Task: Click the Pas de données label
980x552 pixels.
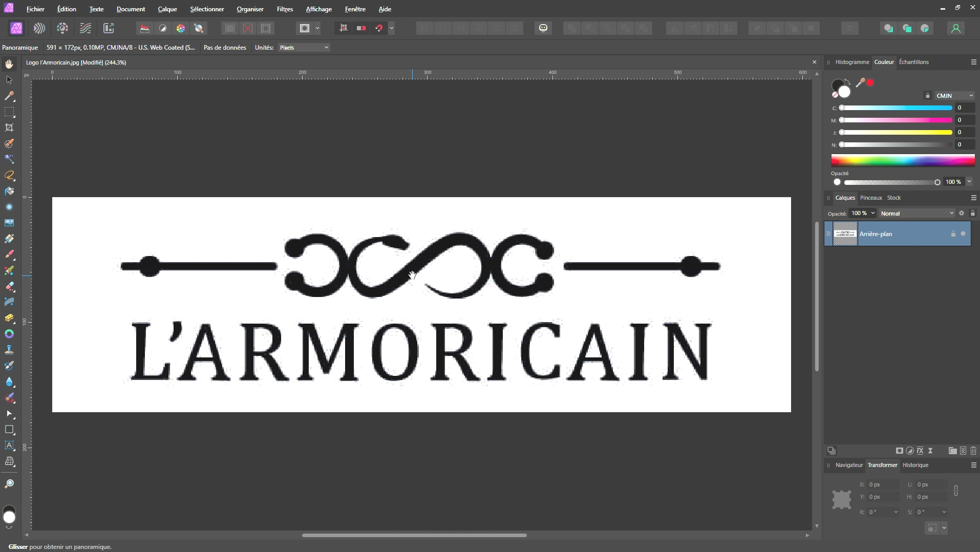Action: (225, 48)
